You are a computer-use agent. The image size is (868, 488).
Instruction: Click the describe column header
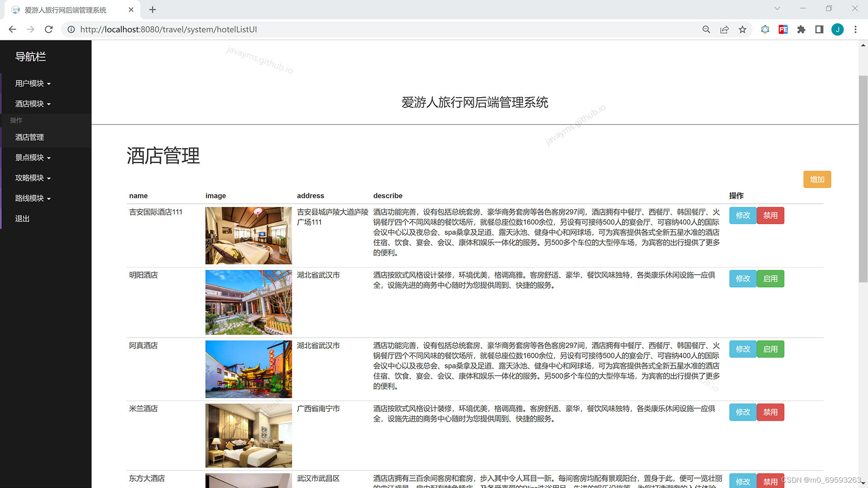[x=388, y=196]
